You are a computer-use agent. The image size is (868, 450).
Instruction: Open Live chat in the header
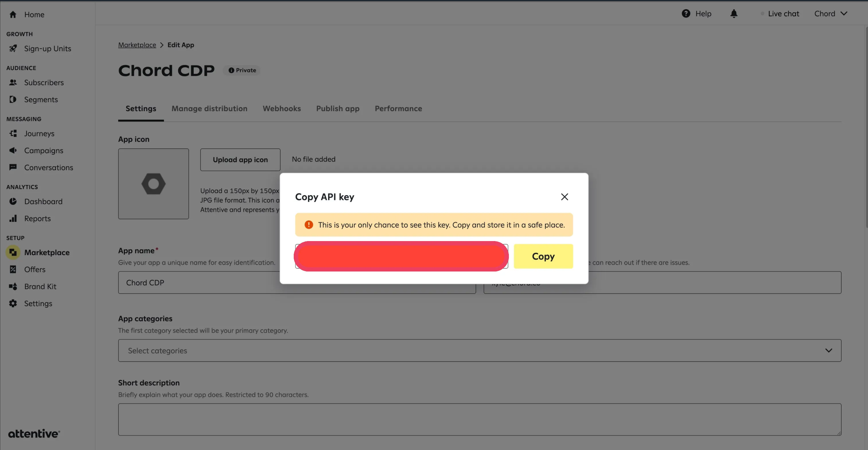(x=783, y=13)
